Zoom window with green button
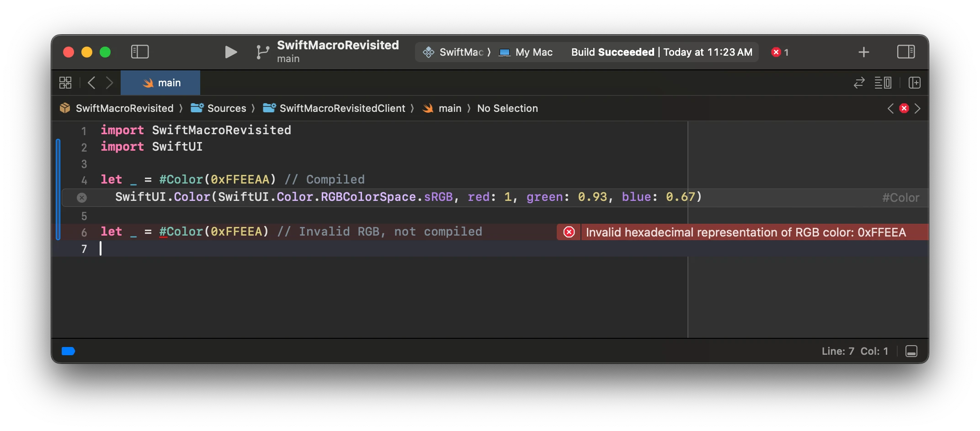Image resolution: width=980 pixels, height=431 pixels. [105, 52]
